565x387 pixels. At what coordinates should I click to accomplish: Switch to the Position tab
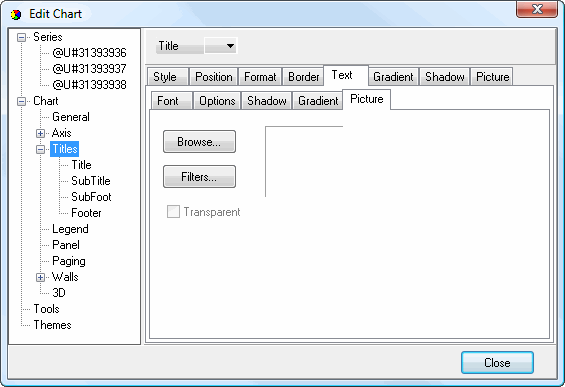click(214, 77)
